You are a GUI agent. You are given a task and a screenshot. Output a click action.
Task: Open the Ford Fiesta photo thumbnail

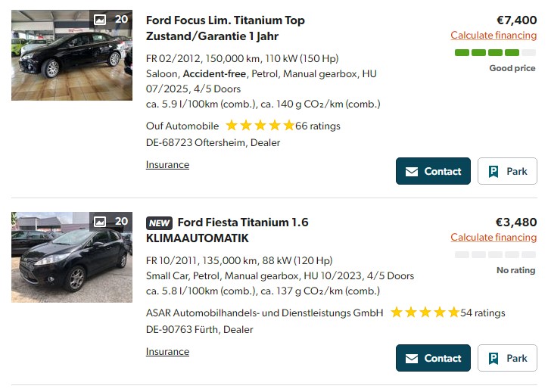(x=61, y=265)
